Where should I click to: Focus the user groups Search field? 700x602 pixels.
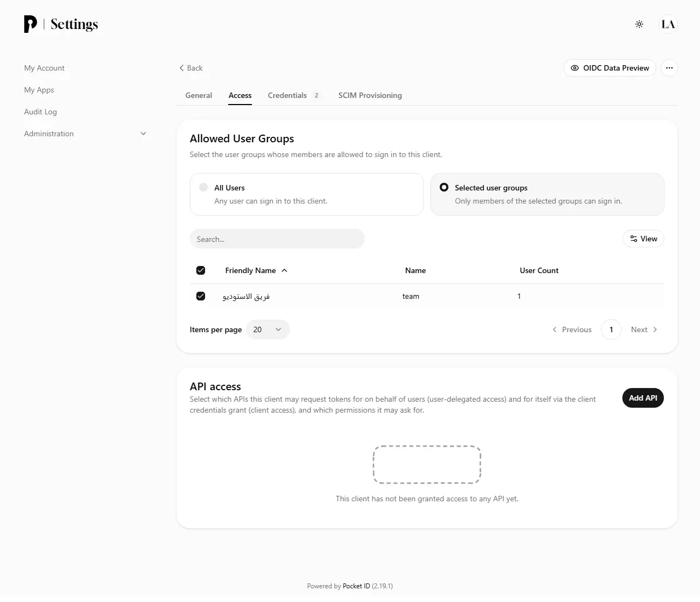tap(277, 239)
